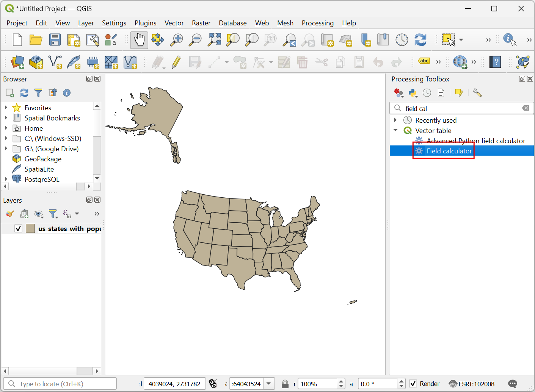Image resolution: width=535 pixels, height=392 pixels.
Task: Click the Refresh map canvas icon
Action: point(420,40)
